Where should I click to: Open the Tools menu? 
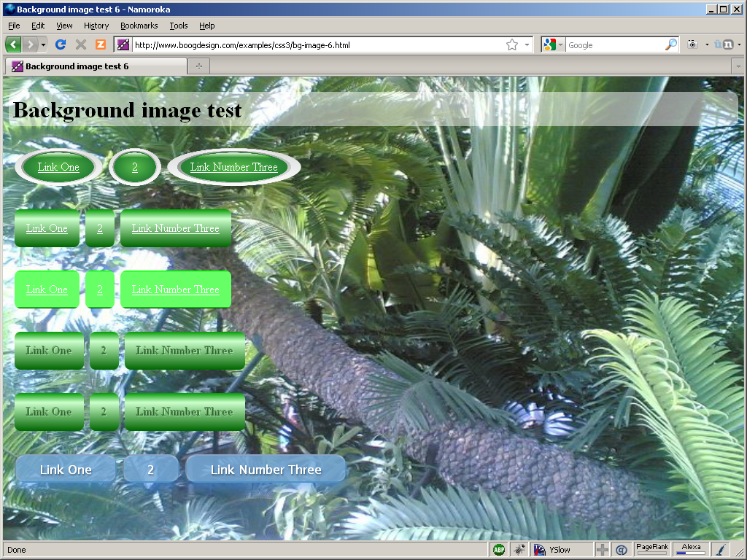pyautogui.click(x=179, y=26)
